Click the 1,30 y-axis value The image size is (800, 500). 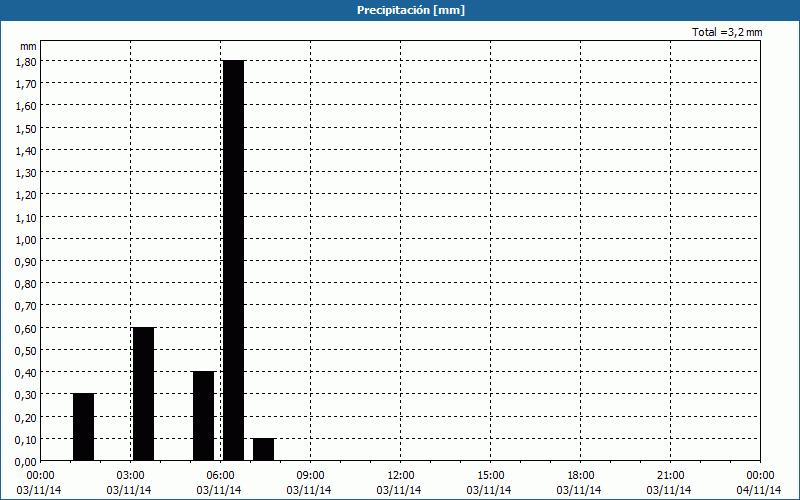click(26, 172)
